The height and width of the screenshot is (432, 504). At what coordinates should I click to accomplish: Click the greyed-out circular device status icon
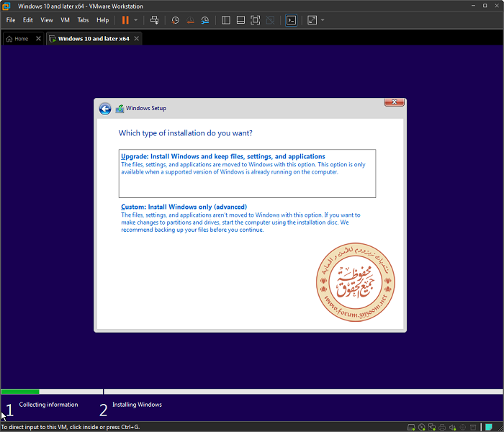pyautogui.click(x=463, y=427)
